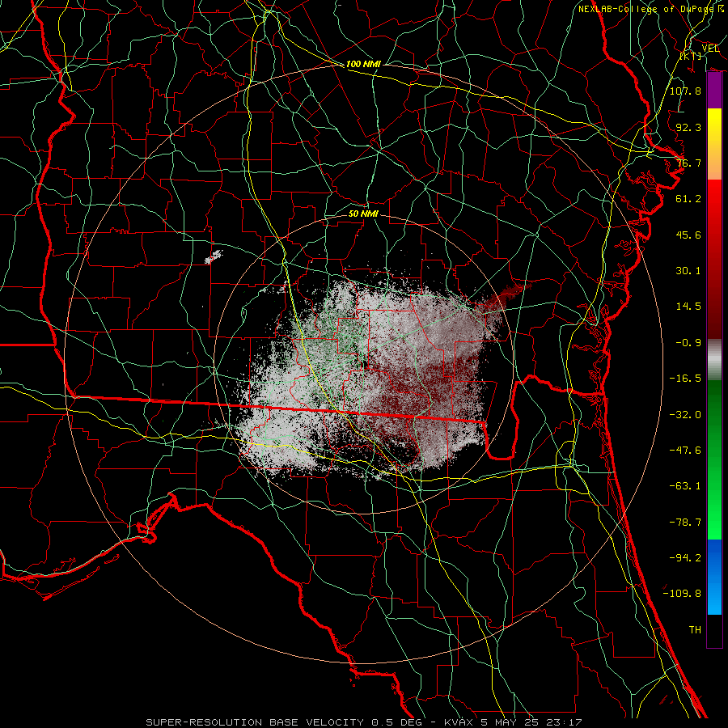Click the [KT] units label

click(691, 56)
